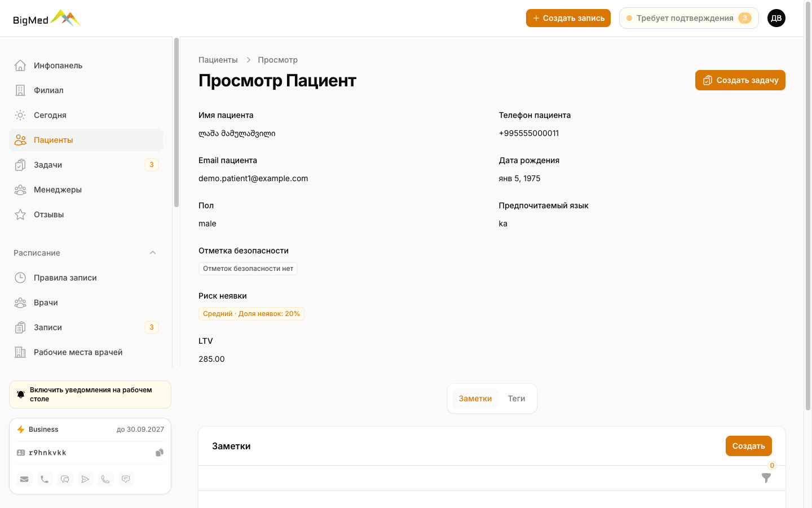
Task: Open Записи in the schedule section
Action: pyautogui.click(x=86, y=327)
